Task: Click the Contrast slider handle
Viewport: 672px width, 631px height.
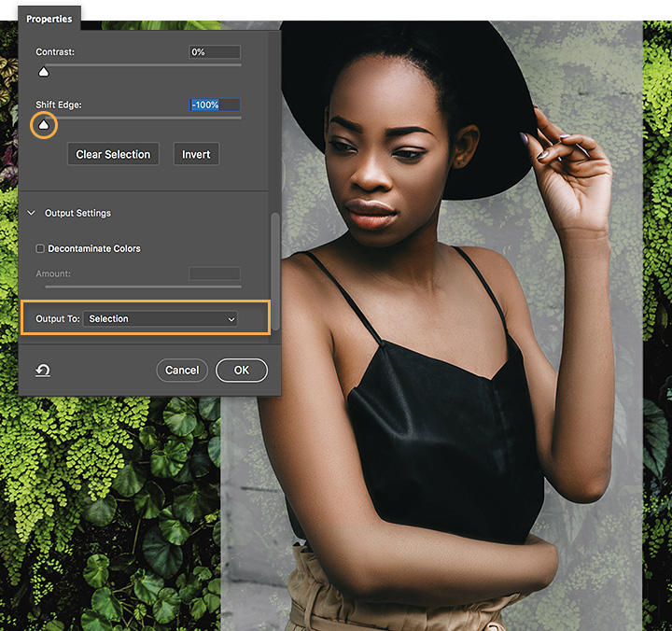Action: point(43,72)
